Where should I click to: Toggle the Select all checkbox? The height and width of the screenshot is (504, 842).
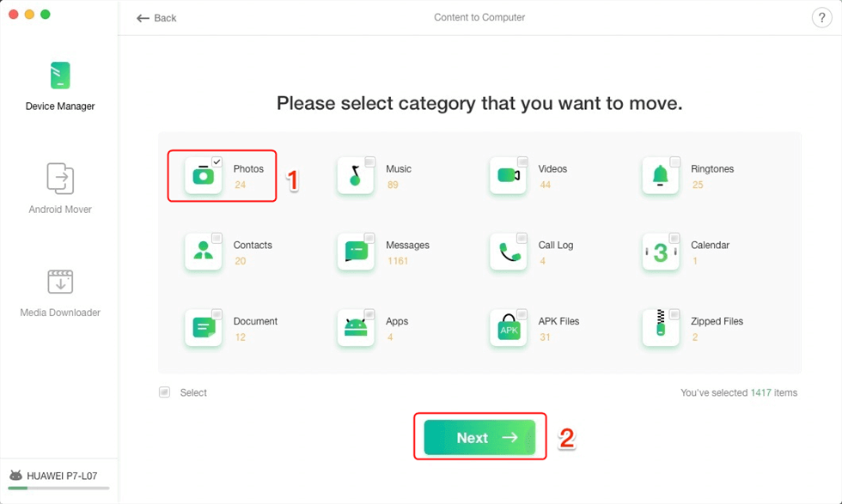(164, 392)
